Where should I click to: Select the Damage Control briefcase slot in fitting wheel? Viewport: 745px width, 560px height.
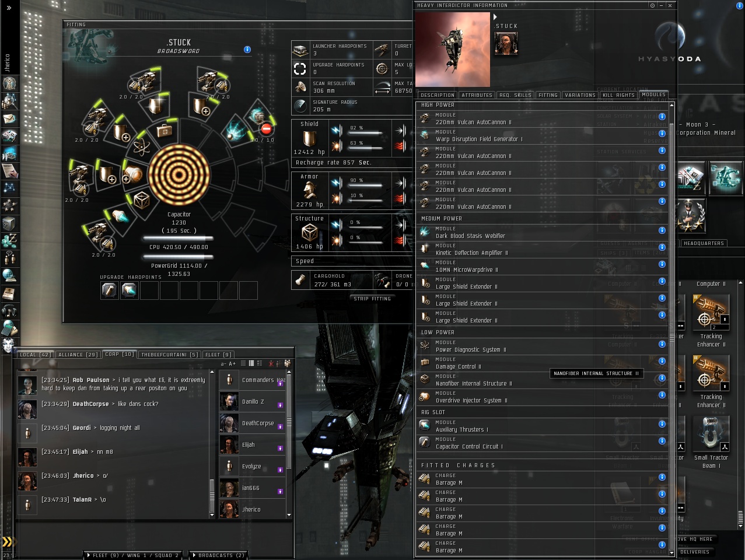tap(165, 130)
